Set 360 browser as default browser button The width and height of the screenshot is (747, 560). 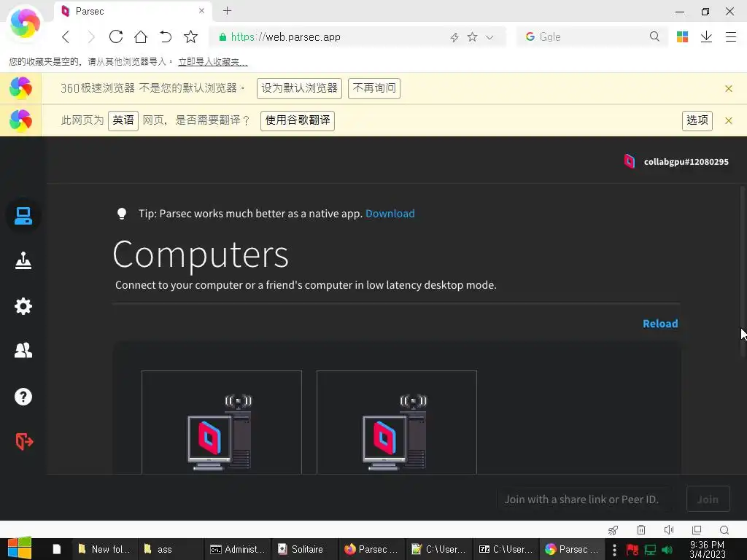299,88
